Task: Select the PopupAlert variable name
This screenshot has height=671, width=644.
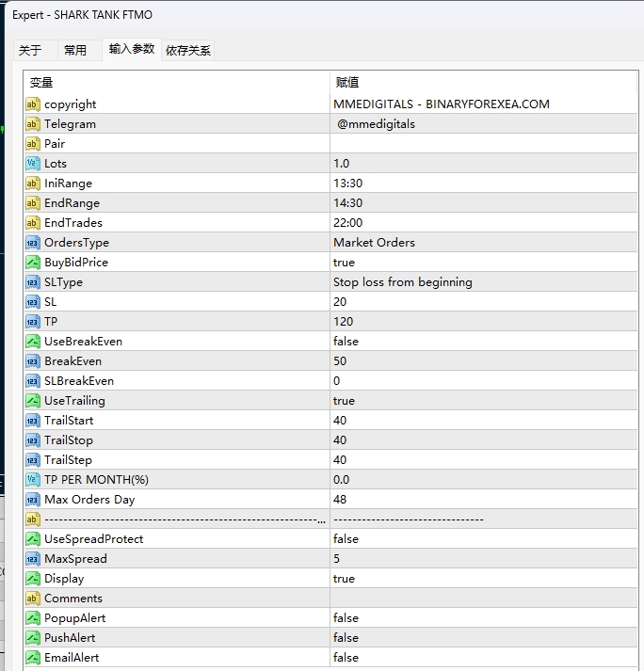Action: pyautogui.click(x=75, y=618)
